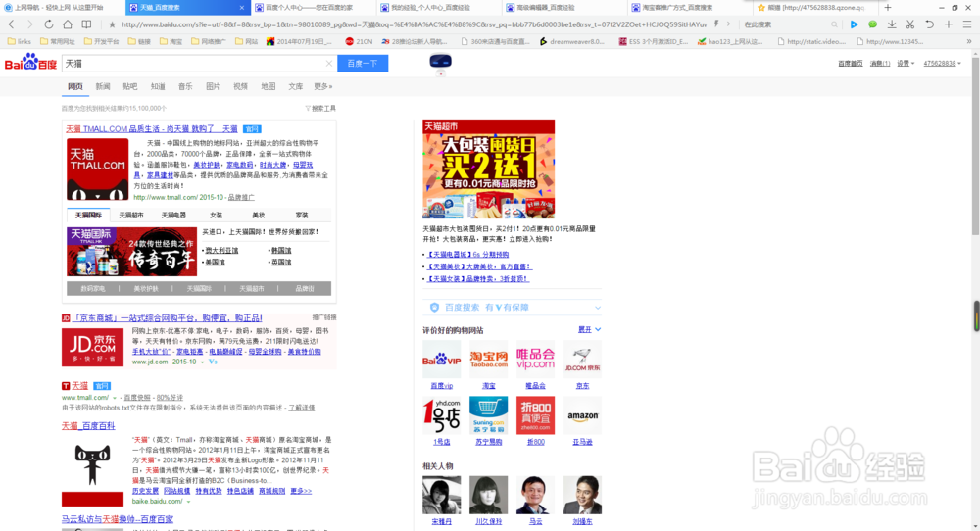Open the vip.com site thumbnail

[536, 360]
